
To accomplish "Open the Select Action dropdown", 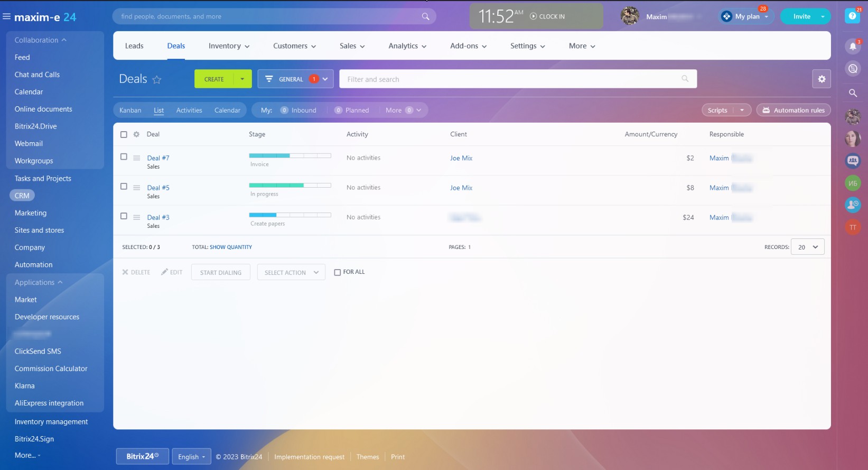I will pyautogui.click(x=291, y=272).
